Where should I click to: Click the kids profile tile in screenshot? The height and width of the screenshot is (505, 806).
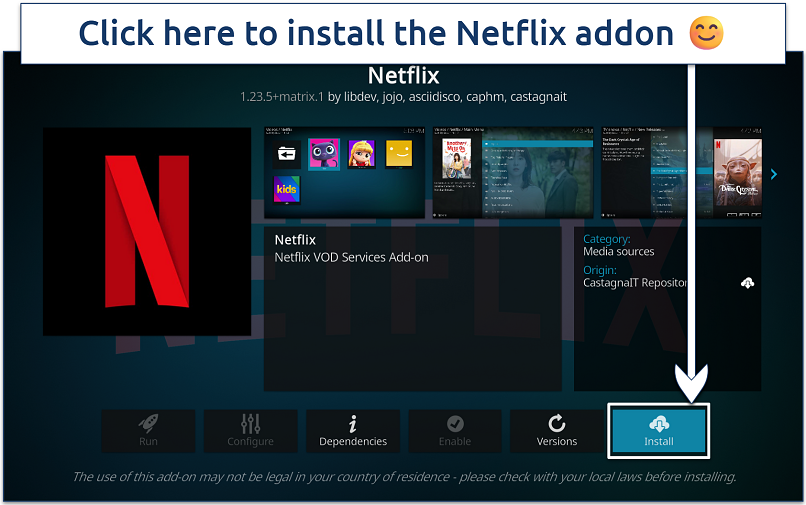point(286,189)
